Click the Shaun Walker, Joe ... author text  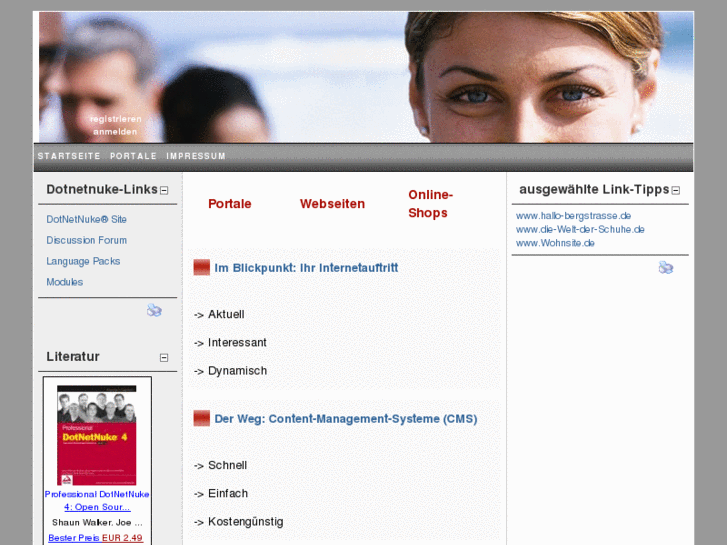point(97,523)
